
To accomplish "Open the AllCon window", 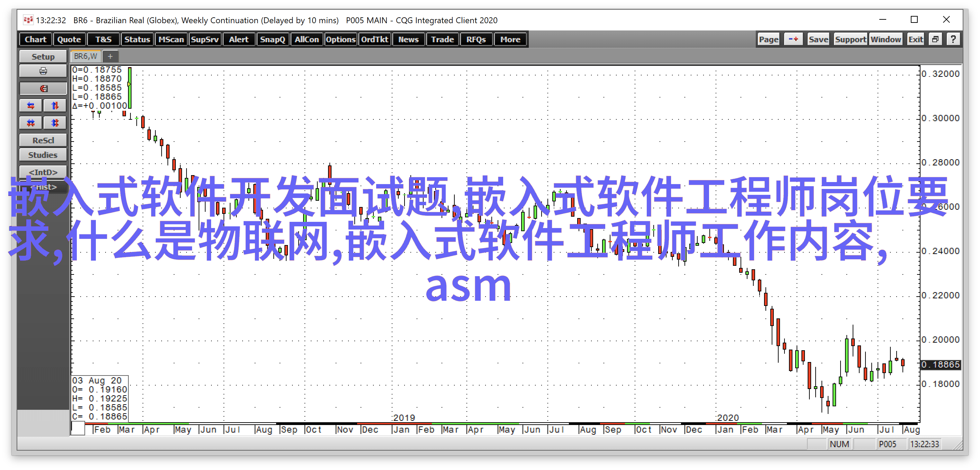I will 307,39.
